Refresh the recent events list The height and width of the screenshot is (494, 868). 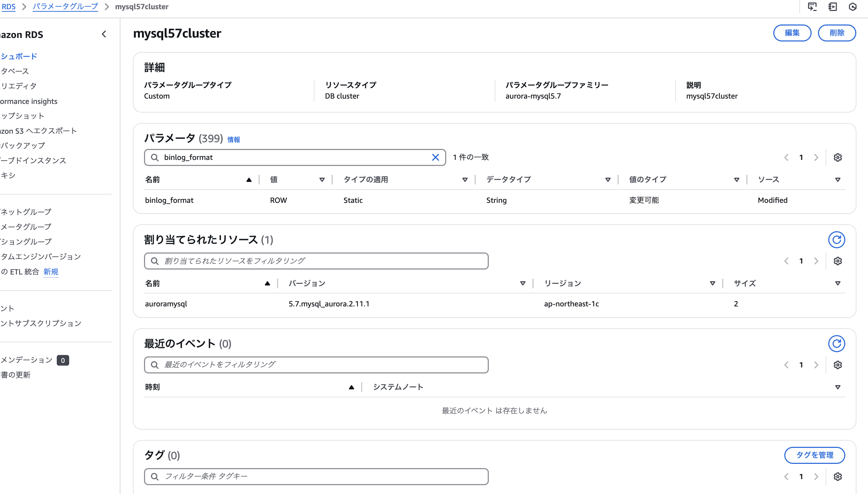coord(836,344)
